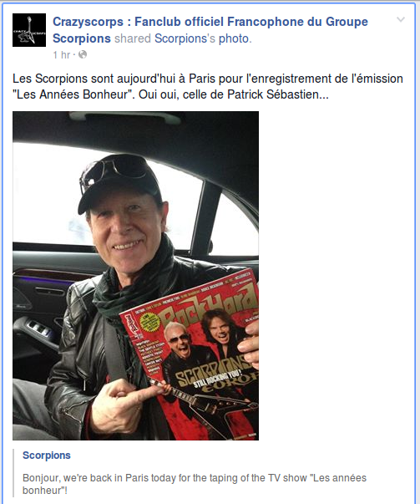This screenshot has width=420, height=504.
Task: Click the guitar logo in the fanclub avatar
Action: click(30, 29)
